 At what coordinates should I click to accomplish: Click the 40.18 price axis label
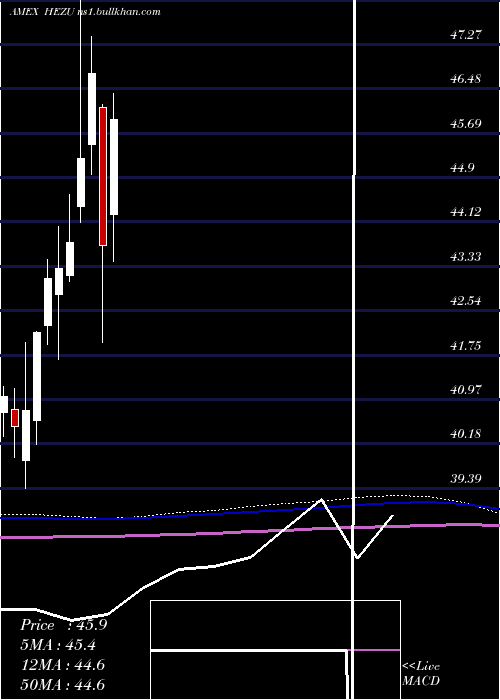466,434
